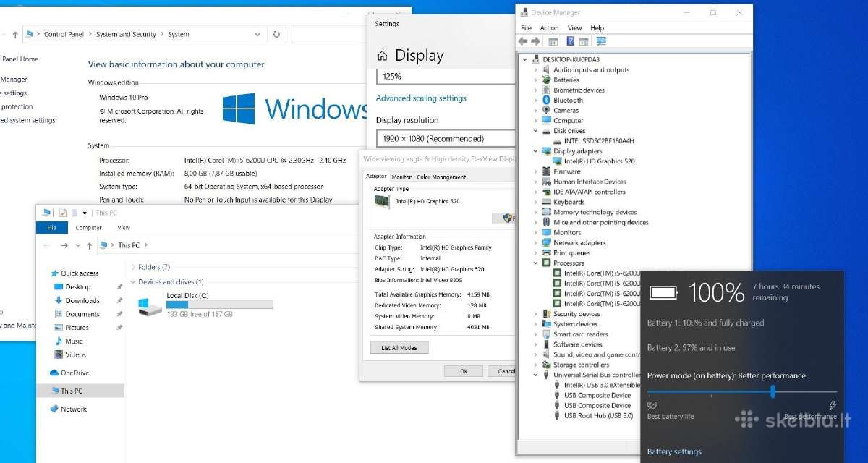Click Device Manager toolbar Back arrow
This screenshot has width=868, height=463.
[523, 41]
